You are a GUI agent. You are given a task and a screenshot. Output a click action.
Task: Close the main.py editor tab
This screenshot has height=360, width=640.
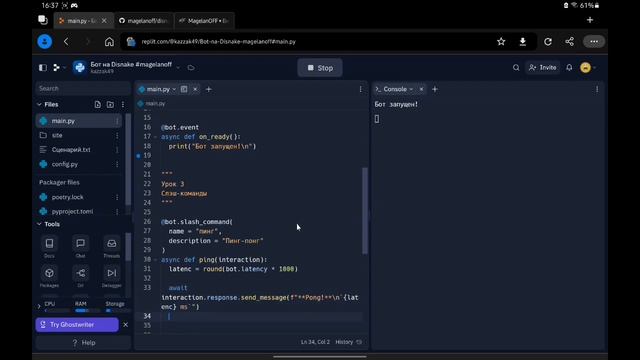point(195,89)
